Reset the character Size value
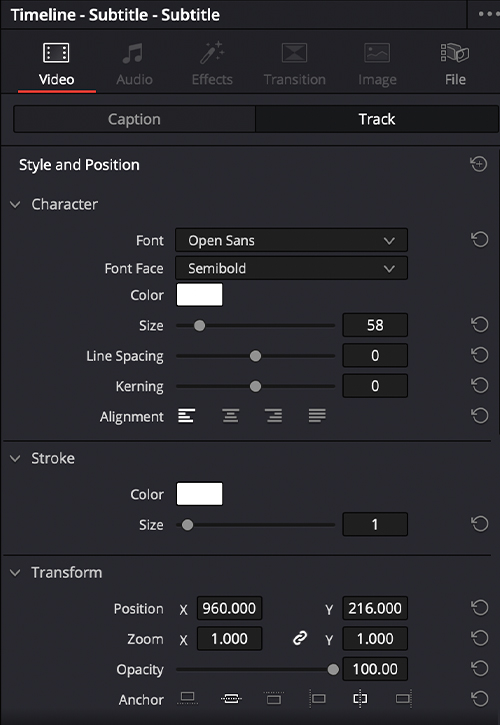500x725 pixels. (480, 325)
